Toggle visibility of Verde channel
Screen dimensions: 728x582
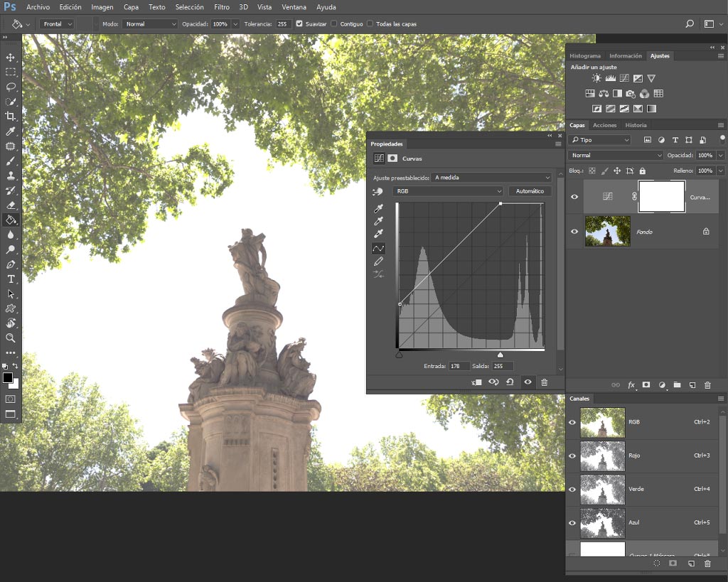click(572, 489)
